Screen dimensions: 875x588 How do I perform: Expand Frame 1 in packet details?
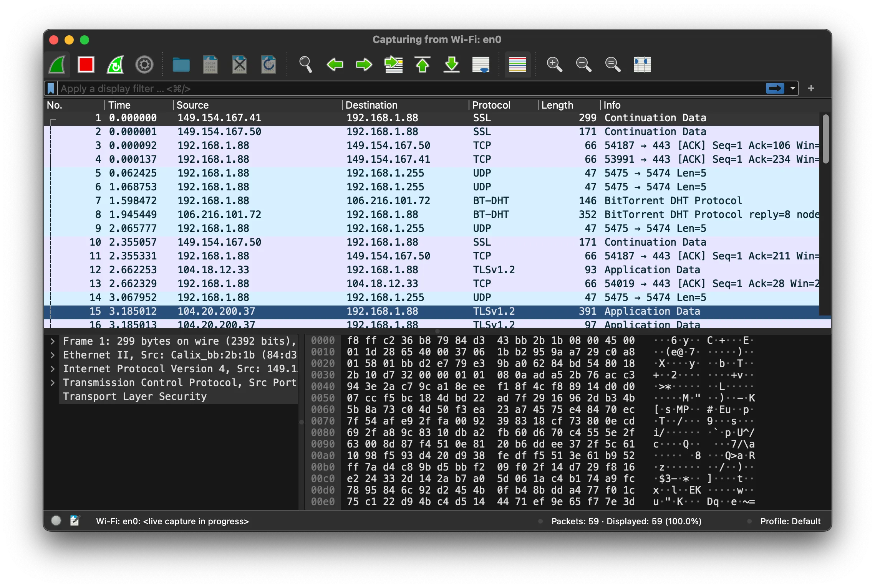[x=53, y=341]
